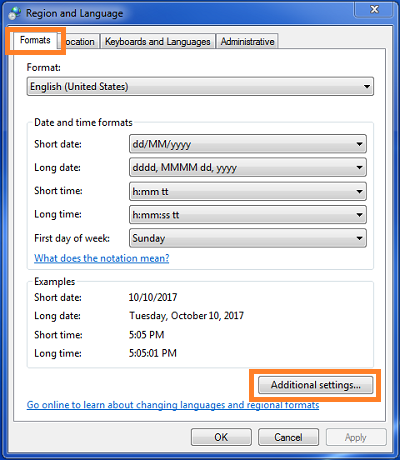Expand the Short date format dropdown
Image resolution: width=400 pixels, height=460 pixels.
[x=248, y=144]
